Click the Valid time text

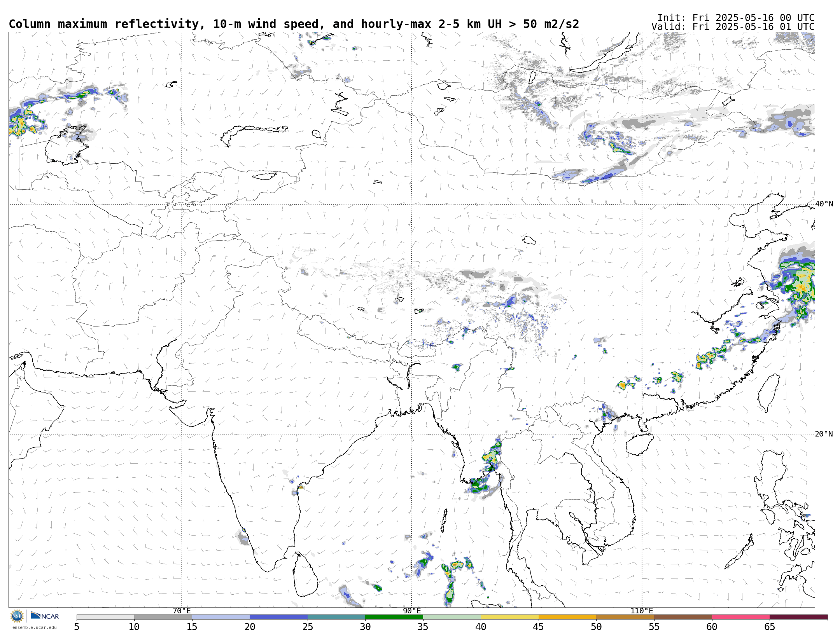(x=733, y=27)
